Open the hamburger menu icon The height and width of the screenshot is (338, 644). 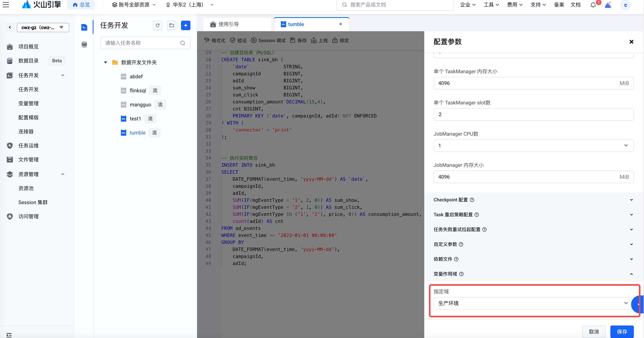pos(6,5)
